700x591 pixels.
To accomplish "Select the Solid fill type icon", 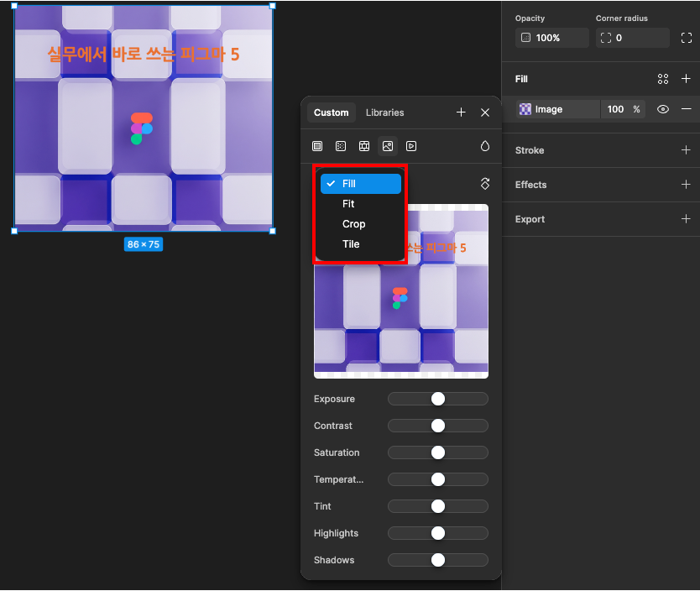I will [x=317, y=146].
